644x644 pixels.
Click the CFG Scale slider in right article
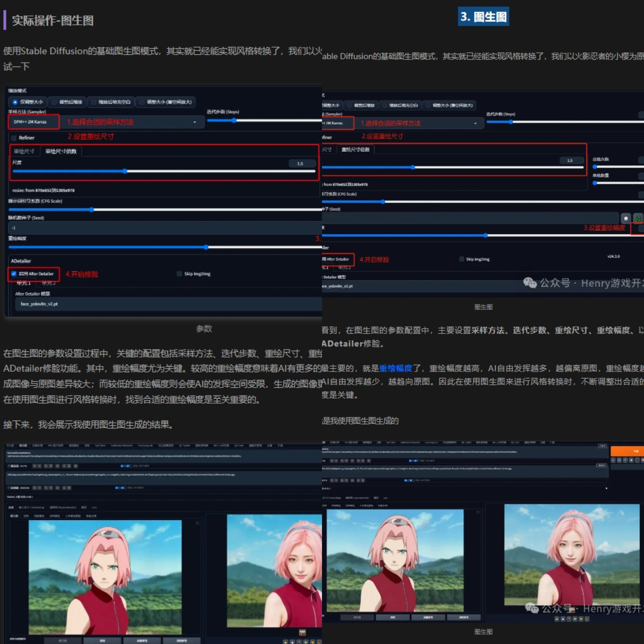pyautogui.click(x=483, y=202)
